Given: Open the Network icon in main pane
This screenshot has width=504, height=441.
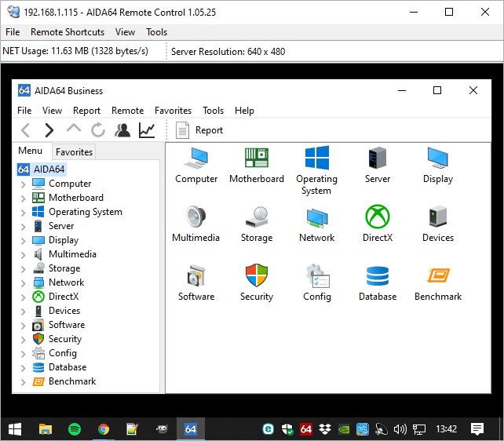Looking at the screenshot, I should (317, 218).
